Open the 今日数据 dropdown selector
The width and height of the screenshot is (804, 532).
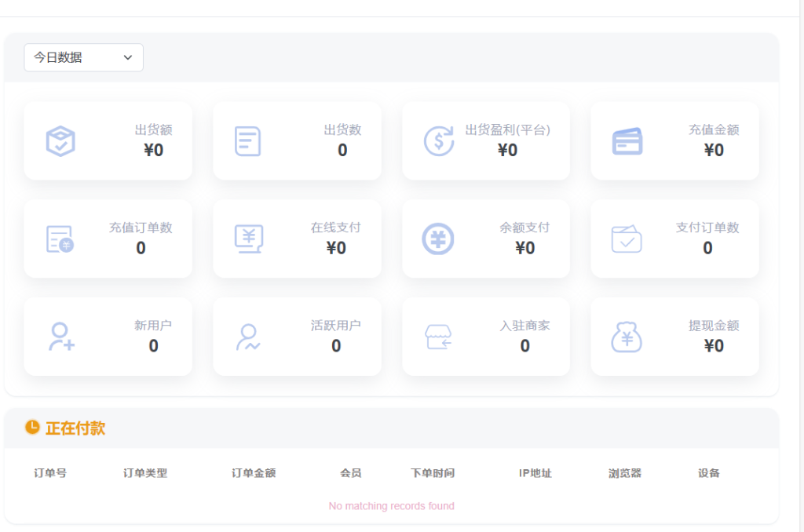coord(83,57)
